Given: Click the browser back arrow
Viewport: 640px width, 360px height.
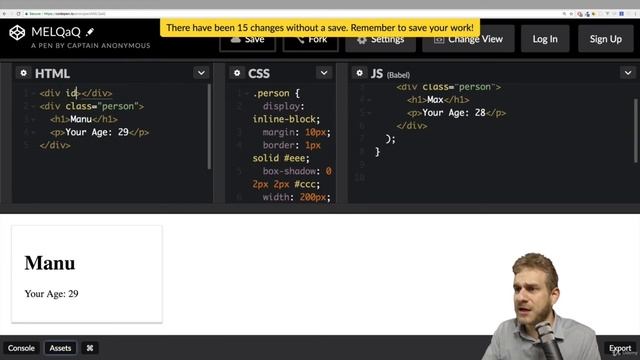Looking at the screenshot, I should point(4,14).
